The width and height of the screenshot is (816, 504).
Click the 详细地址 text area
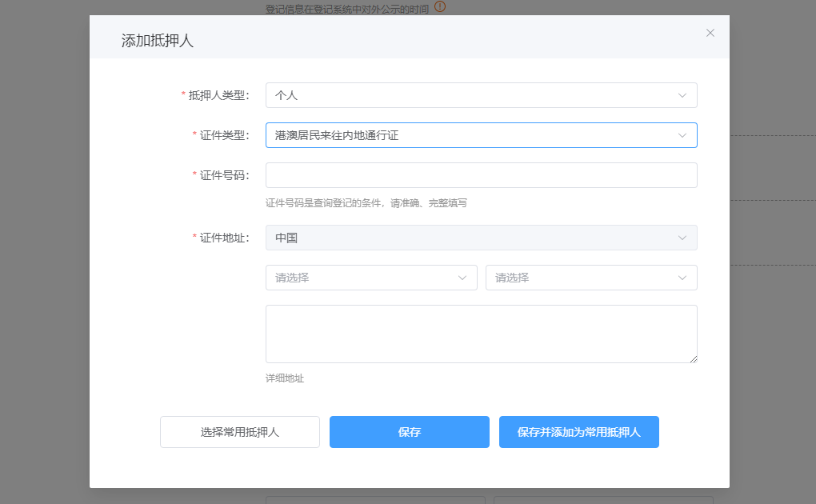pos(482,334)
